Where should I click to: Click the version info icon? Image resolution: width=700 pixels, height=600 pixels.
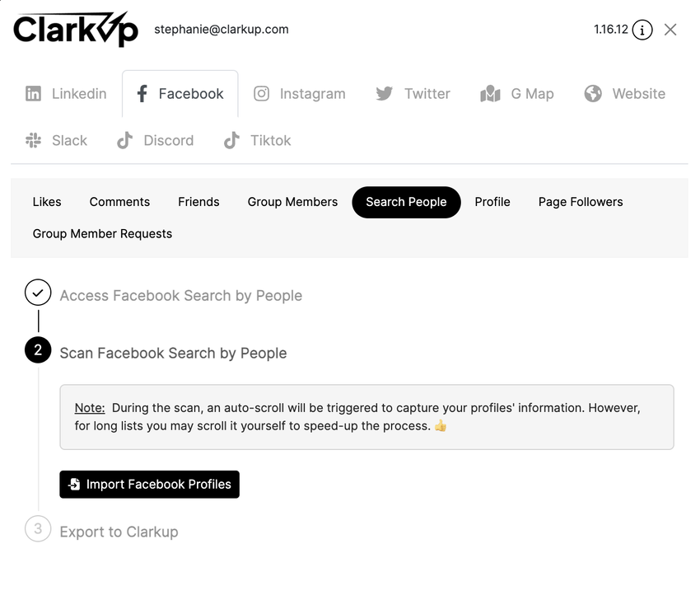[x=642, y=30]
